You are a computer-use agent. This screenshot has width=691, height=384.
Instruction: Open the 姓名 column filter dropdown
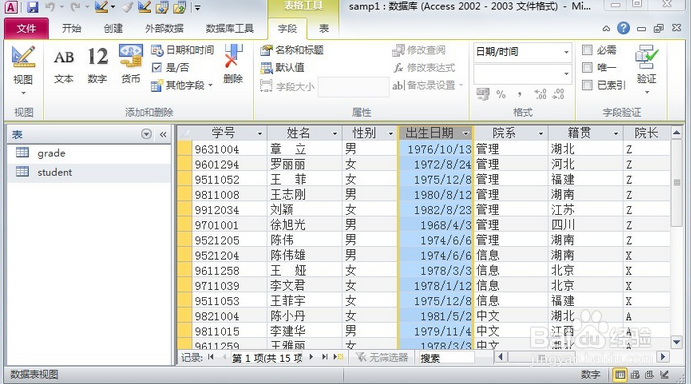(x=335, y=134)
